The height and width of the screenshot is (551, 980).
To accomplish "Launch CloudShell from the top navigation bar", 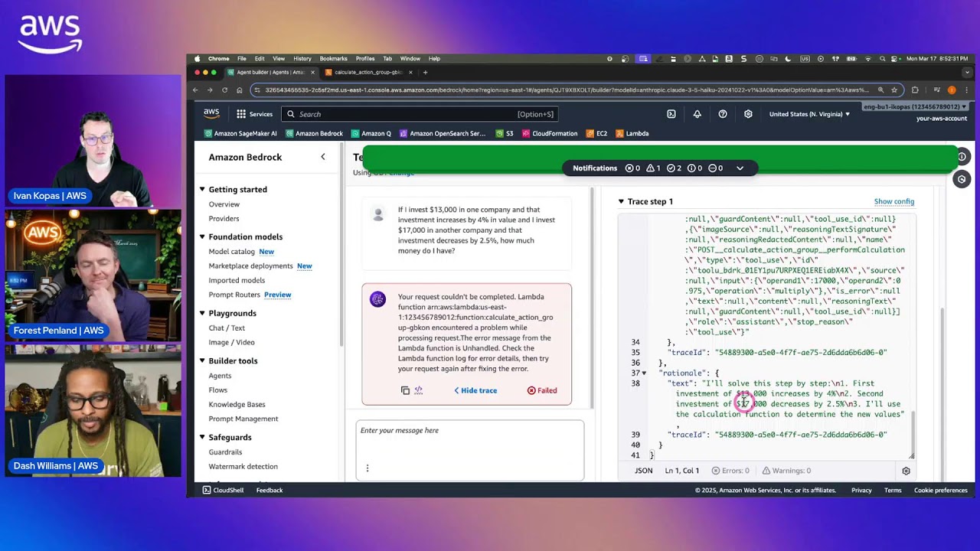I will 671,114.
